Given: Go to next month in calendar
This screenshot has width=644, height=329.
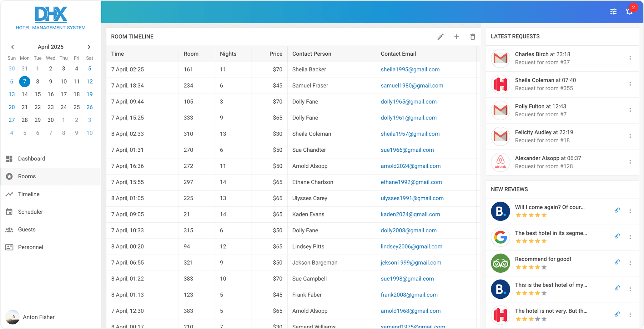Looking at the screenshot, I should point(89,47).
